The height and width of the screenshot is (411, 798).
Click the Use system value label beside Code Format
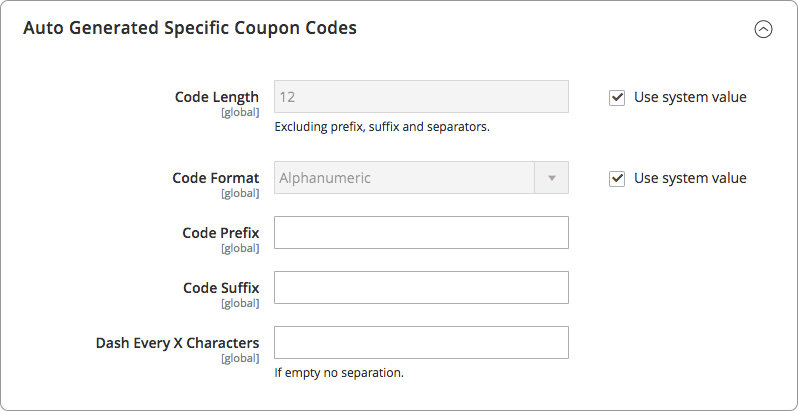pos(690,178)
